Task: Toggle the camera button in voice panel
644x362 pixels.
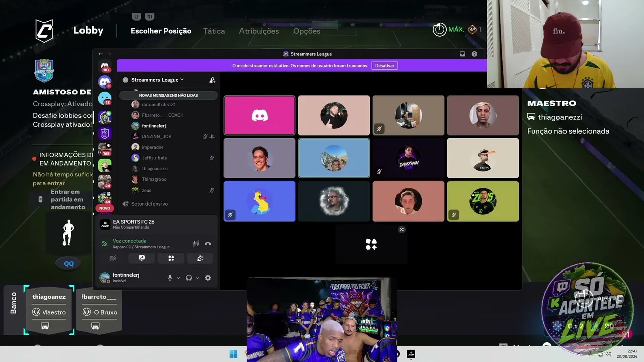Action: (113, 258)
